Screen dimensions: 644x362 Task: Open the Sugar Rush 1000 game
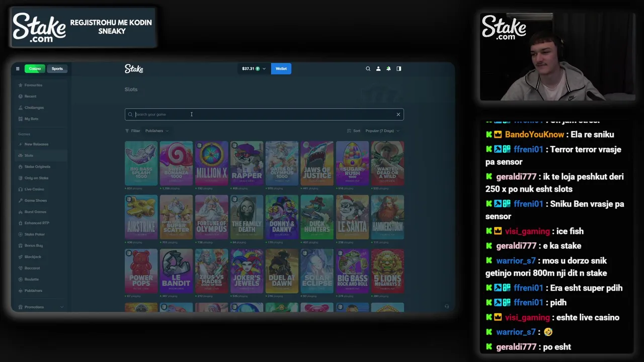(352, 163)
